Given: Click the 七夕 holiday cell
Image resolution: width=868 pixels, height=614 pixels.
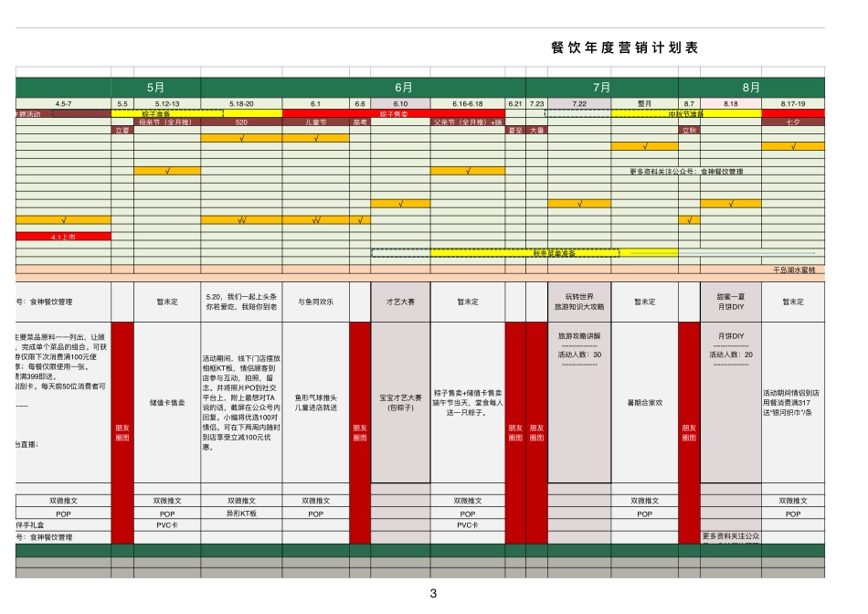Looking at the screenshot, I should pyautogui.click(x=793, y=122).
